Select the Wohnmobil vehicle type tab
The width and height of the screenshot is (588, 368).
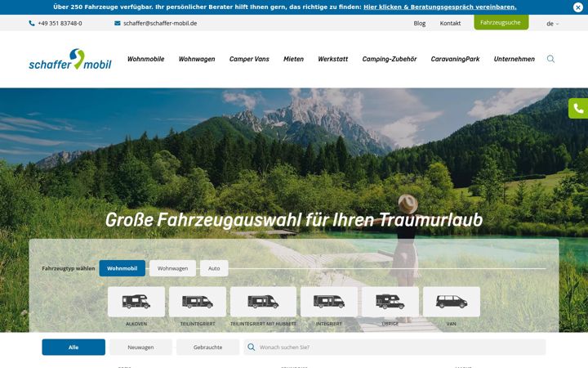[x=122, y=268]
